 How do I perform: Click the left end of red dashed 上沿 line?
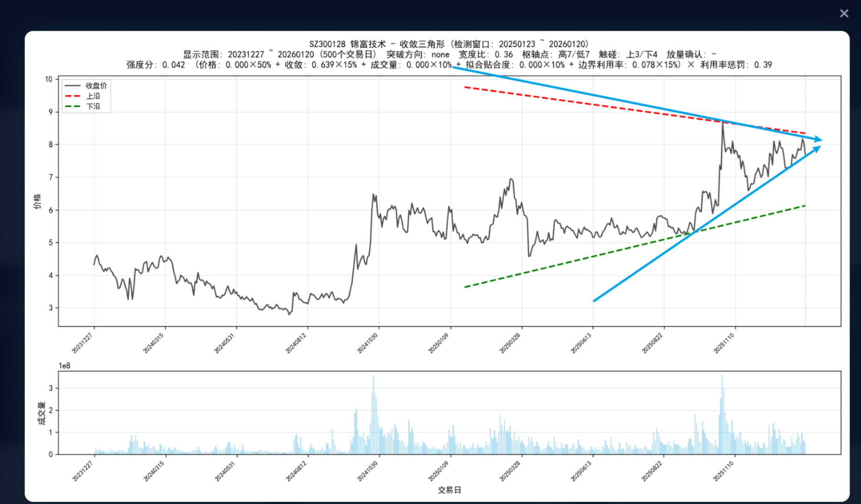[465, 87]
